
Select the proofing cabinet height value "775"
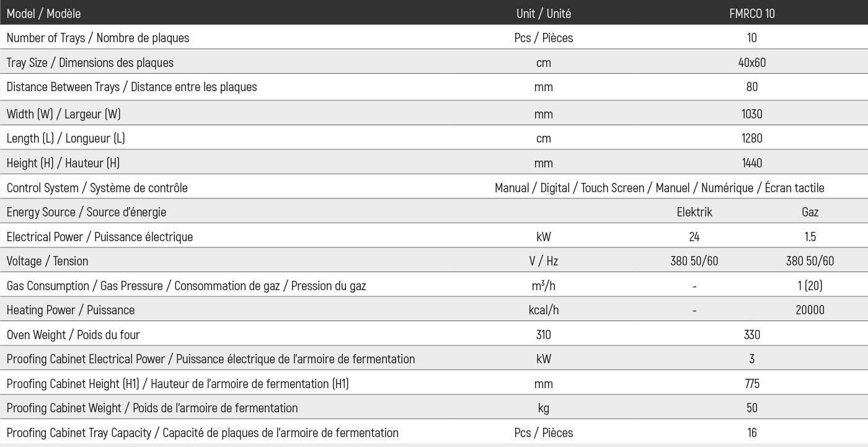point(751,384)
